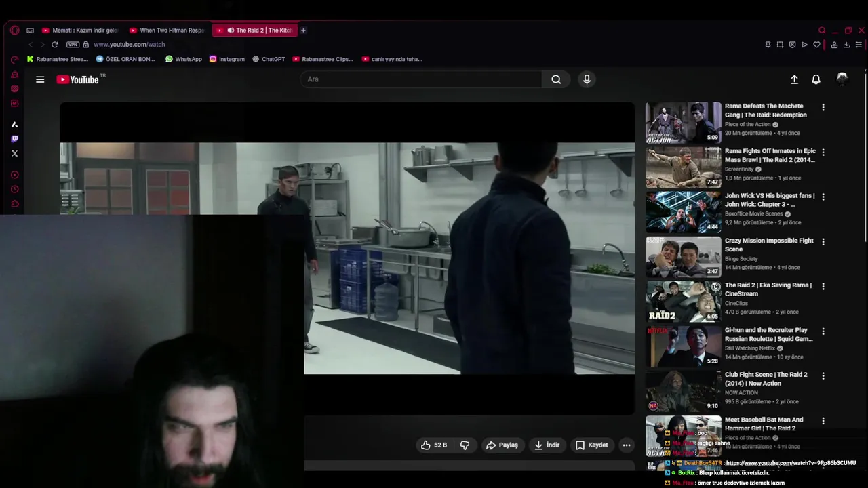The height and width of the screenshot is (488, 868).
Task: Open X (Twitter) in the sidebar
Action: click(x=14, y=153)
